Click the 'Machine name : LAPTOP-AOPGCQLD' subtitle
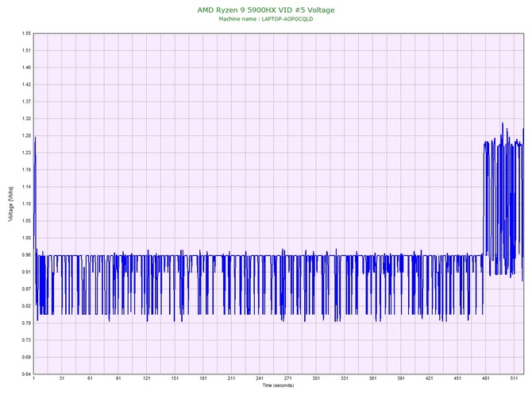The width and height of the screenshot is (532, 399). coord(266,19)
